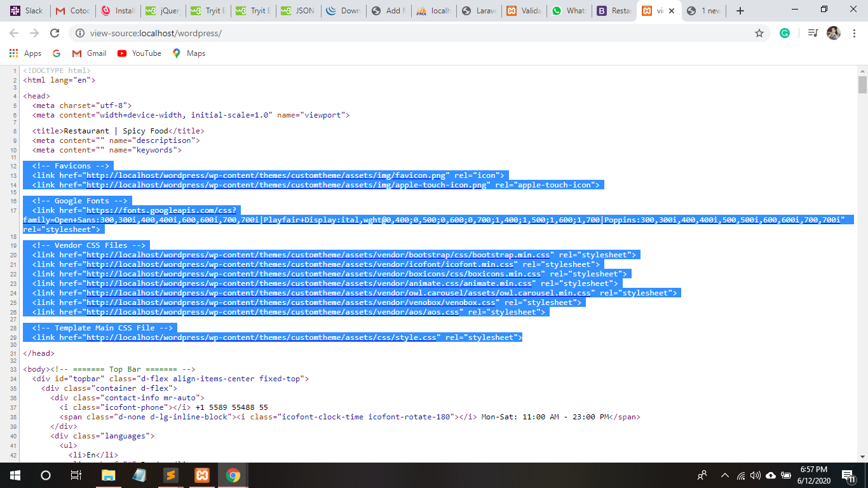The height and width of the screenshot is (488, 868).
Task: Open a new tab with plus icon
Action: point(740,11)
